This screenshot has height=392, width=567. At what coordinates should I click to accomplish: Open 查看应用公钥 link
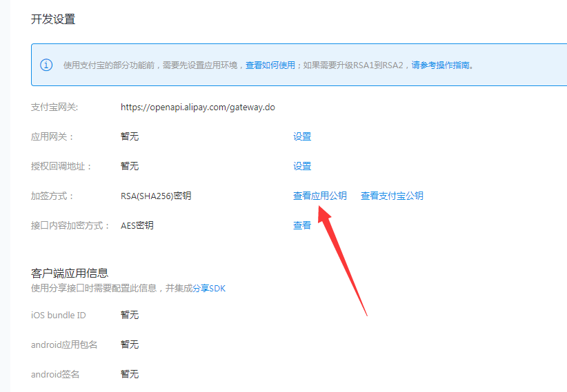(319, 196)
